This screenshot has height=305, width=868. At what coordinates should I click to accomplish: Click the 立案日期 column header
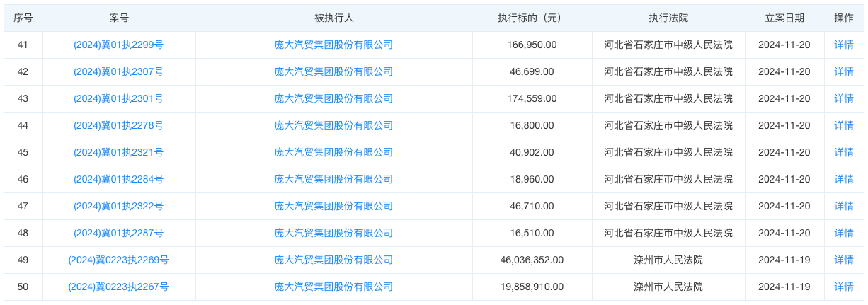pos(784,18)
